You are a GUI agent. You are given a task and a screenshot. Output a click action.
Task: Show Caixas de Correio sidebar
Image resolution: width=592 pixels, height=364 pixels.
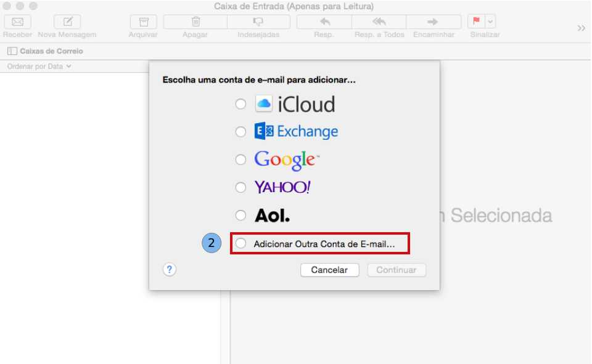click(45, 51)
